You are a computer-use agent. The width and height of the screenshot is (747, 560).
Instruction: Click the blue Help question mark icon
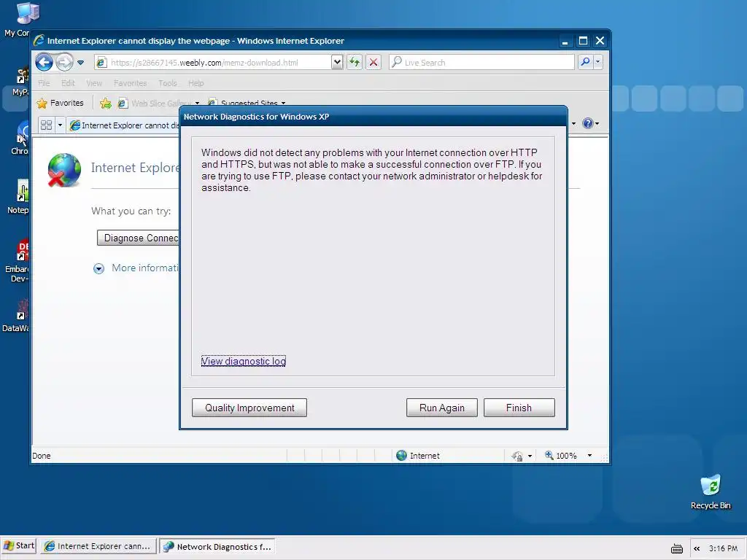tap(588, 123)
